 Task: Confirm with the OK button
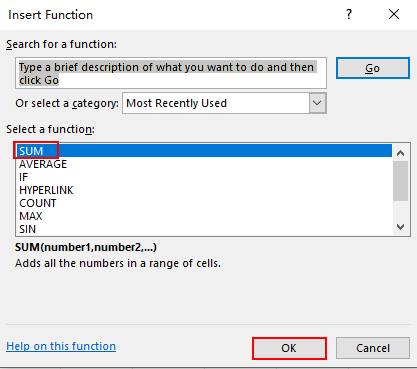pyautogui.click(x=289, y=348)
